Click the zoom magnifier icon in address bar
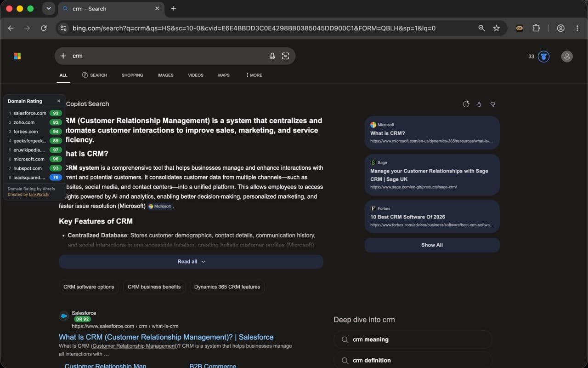Image resolution: width=588 pixels, height=368 pixels. coord(481,28)
